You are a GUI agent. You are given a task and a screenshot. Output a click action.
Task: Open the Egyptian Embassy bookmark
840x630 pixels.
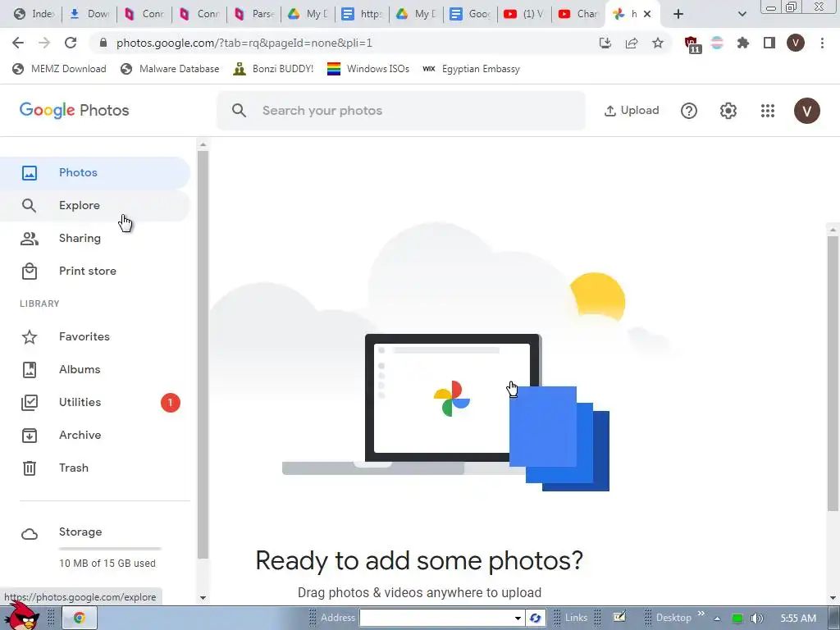[471, 69]
